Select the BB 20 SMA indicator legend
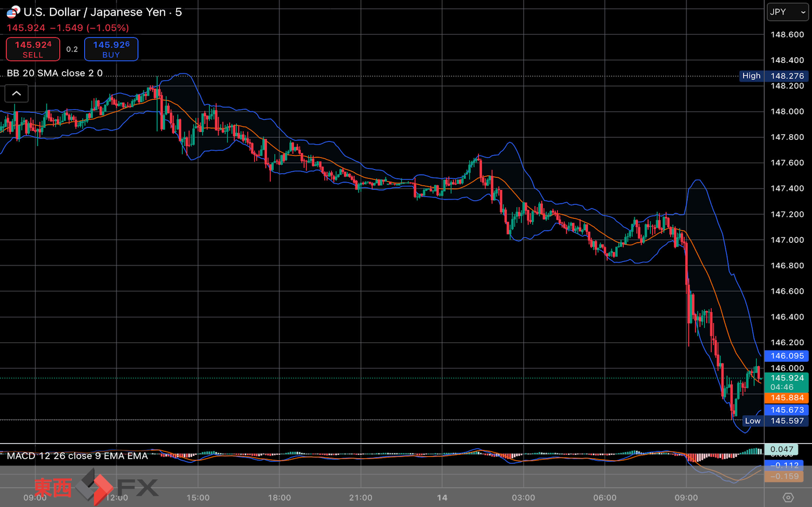 point(55,73)
